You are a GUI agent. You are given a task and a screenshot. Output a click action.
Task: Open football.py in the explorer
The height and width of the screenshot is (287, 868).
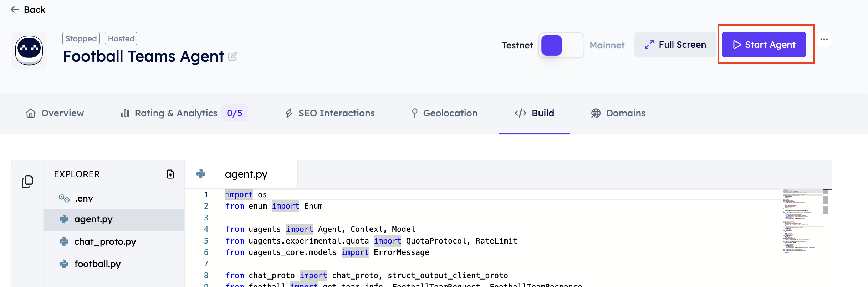coord(114,264)
